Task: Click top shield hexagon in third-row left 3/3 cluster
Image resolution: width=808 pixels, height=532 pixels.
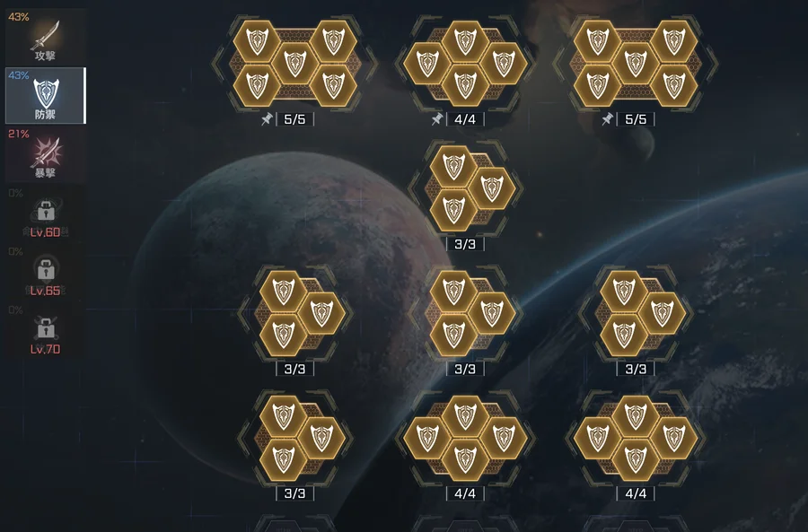Action: [x=283, y=292]
